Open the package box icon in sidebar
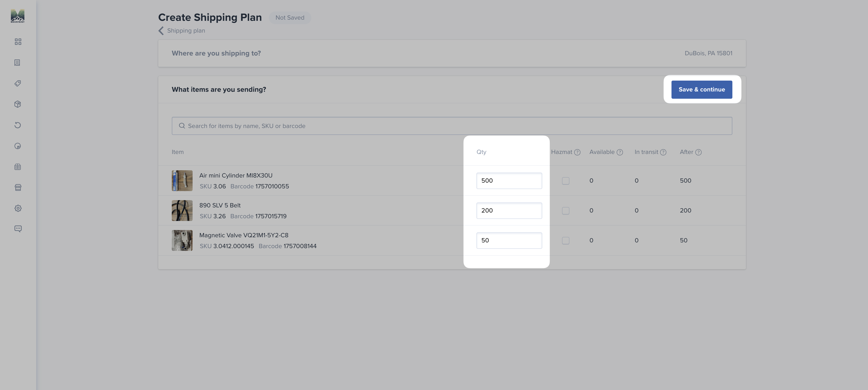The width and height of the screenshot is (868, 390). point(18,104)
